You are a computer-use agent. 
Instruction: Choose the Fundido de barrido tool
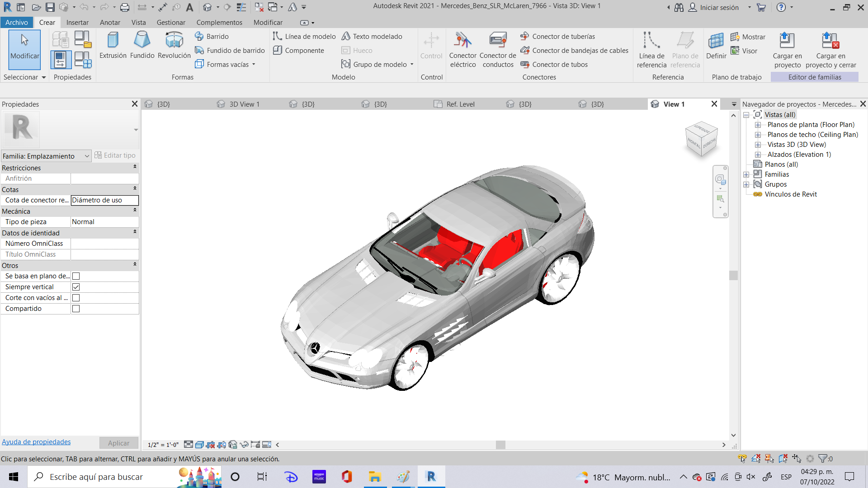click(x=230, y=50)
